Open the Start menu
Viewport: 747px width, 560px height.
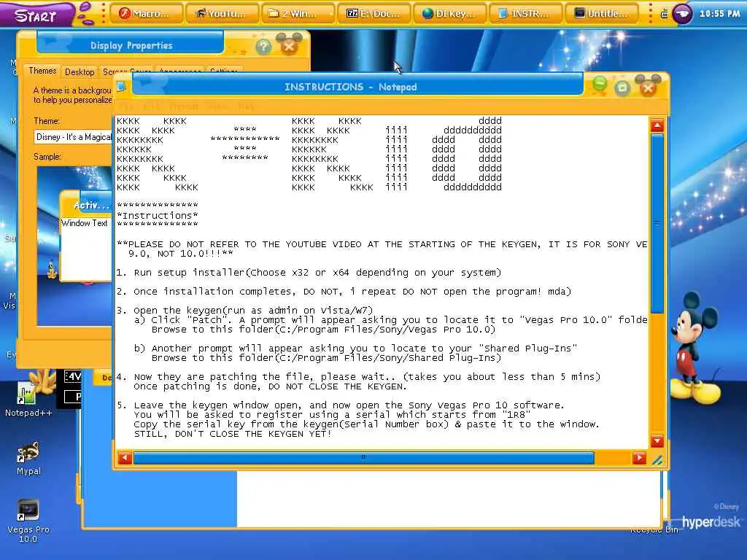[37, 15]
